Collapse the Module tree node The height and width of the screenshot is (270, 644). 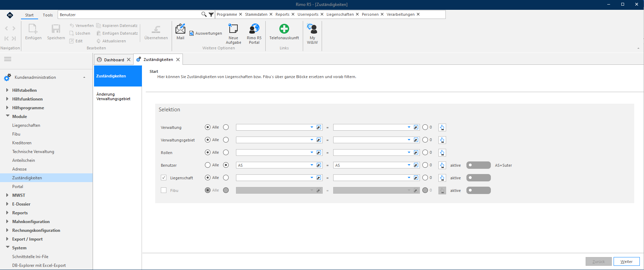pyautogui.click(x=7, y=116)
